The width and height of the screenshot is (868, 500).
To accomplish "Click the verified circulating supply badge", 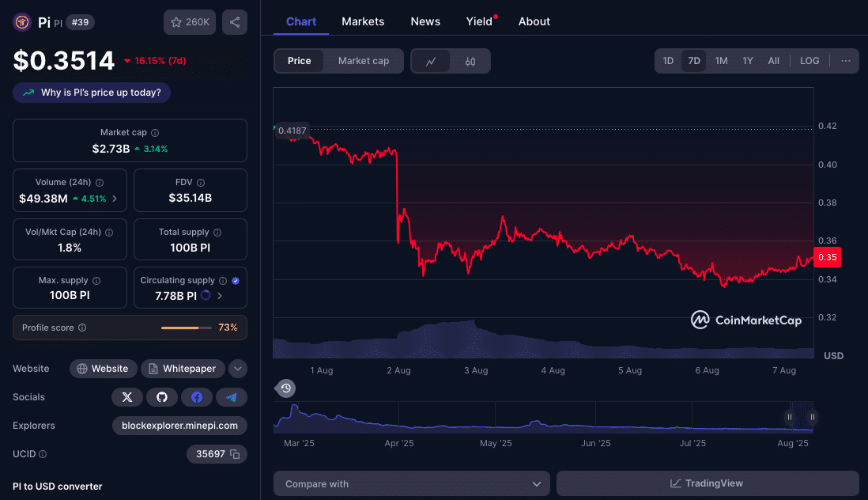I will pos(236,281).
